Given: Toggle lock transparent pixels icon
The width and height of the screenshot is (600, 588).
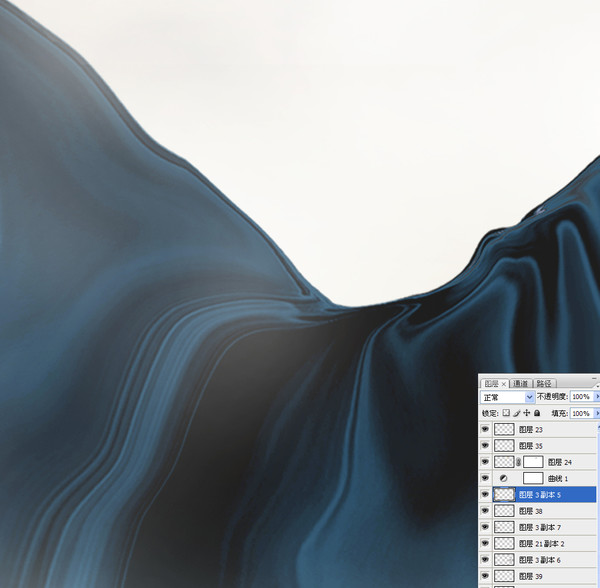Looking at the screenshot, I should 506,413.
